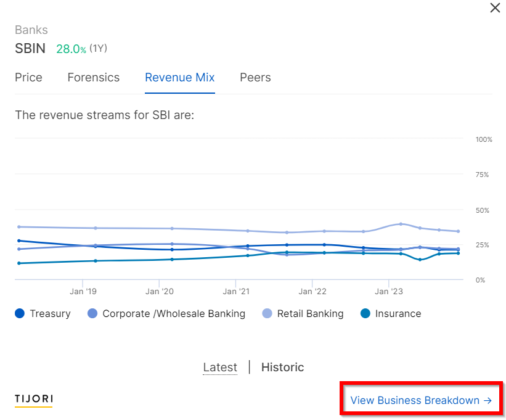The image size is (506, 420).
Task: Click the first Treasury data point on chart
Action: 19,241
